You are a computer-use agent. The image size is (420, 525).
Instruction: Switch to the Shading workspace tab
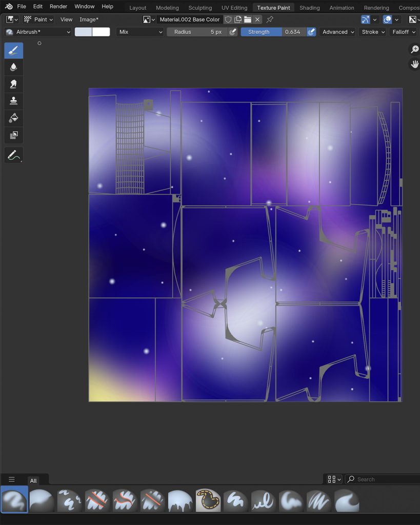click(309, 8)
